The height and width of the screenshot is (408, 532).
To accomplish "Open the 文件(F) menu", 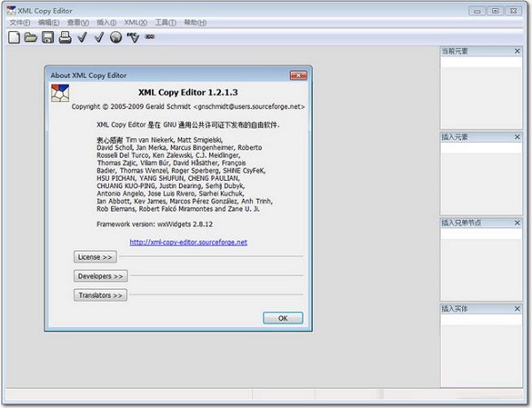I will point(20,23).
